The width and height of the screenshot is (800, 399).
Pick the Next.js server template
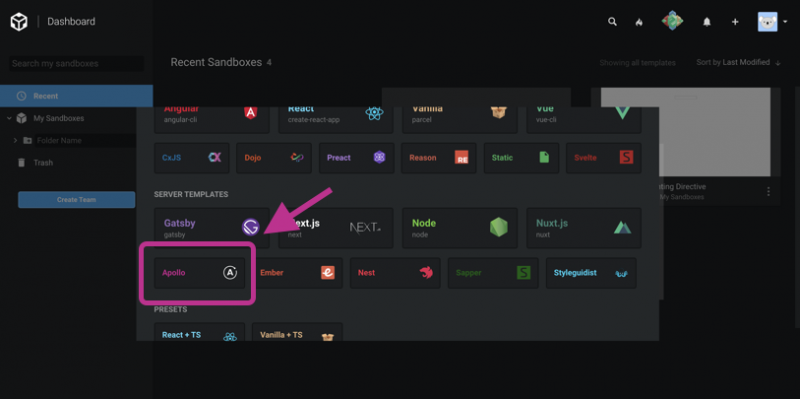pyautogui.click(x=336, y=228)
